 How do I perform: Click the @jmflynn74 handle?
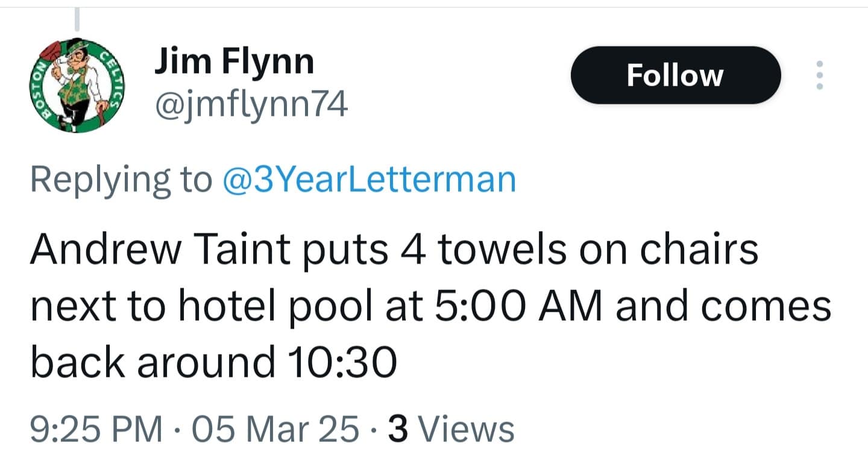pos(251,106)
